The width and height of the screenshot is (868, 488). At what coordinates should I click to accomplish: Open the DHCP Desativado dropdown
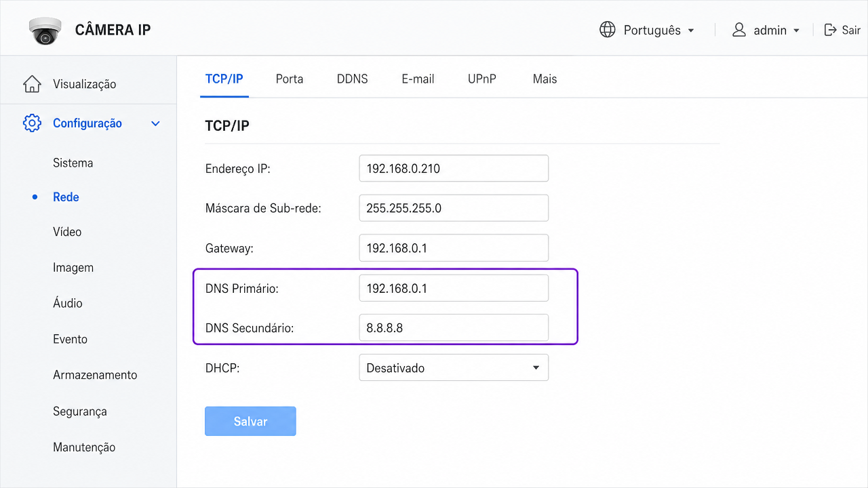(x=454, y=368)
